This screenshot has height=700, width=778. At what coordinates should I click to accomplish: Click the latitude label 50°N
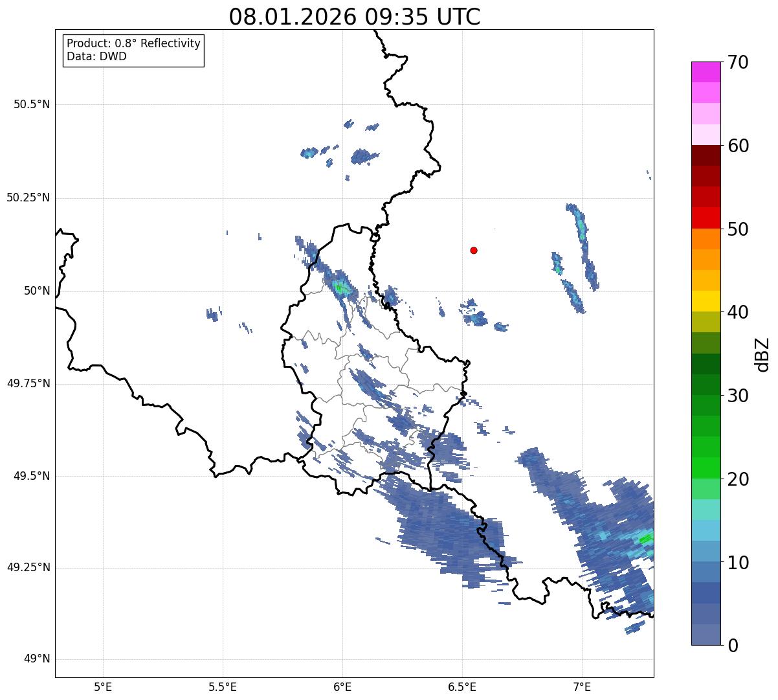(37, 291)
